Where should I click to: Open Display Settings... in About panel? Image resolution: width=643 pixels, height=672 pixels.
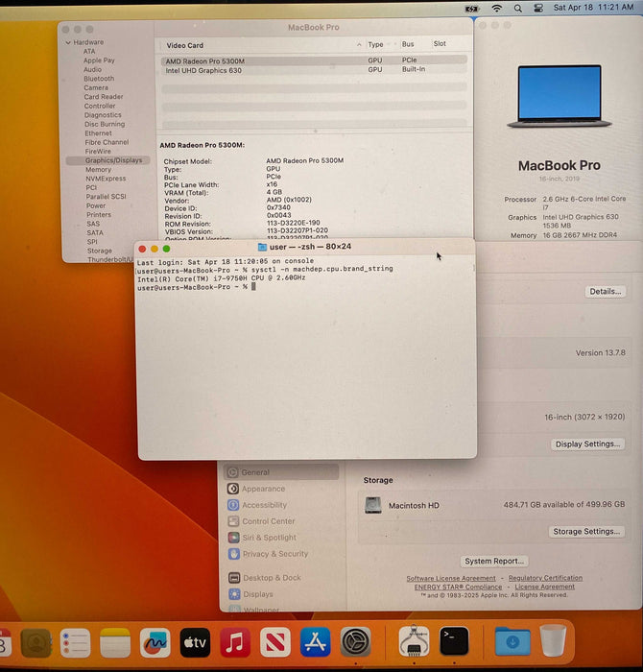click(x=587, y=444)
